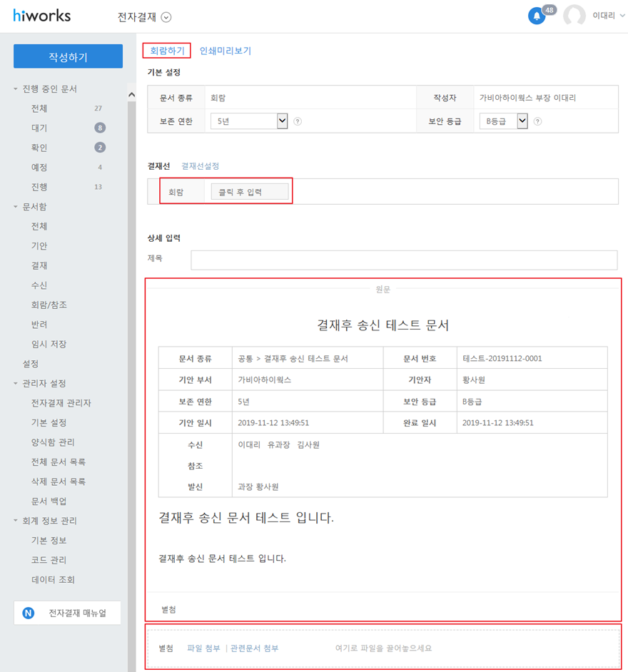Click the 제목 input field
The width and height of the screenshot is (628, 672).
pyautogui.click(x=404, y=260)
